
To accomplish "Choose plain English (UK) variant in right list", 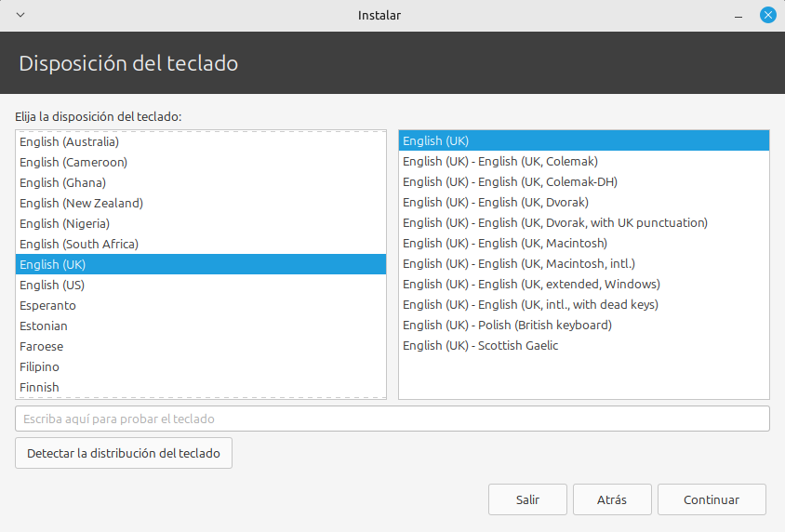I will tap(584, 140).
